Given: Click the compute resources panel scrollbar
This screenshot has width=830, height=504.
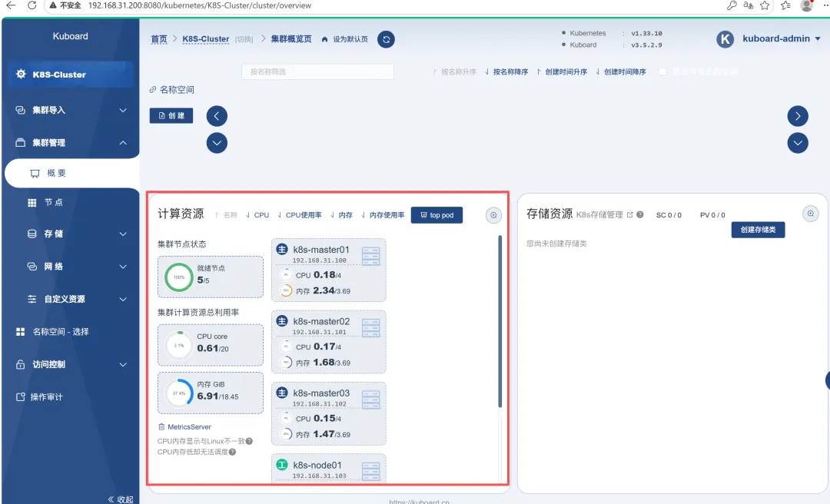Looking at the screenshot, I should pyautogui.click(x=500, y=322).
